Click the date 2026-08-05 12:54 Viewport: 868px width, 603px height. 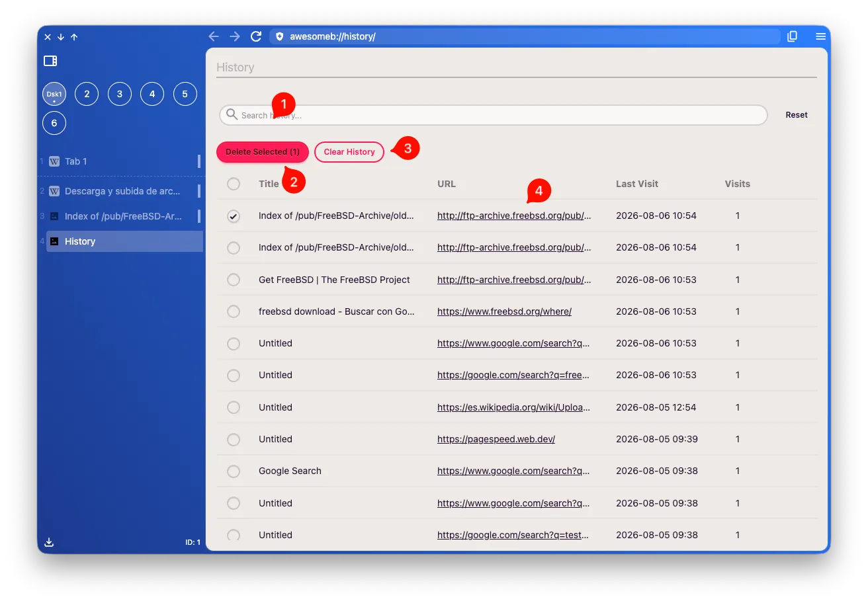[656, 407]
